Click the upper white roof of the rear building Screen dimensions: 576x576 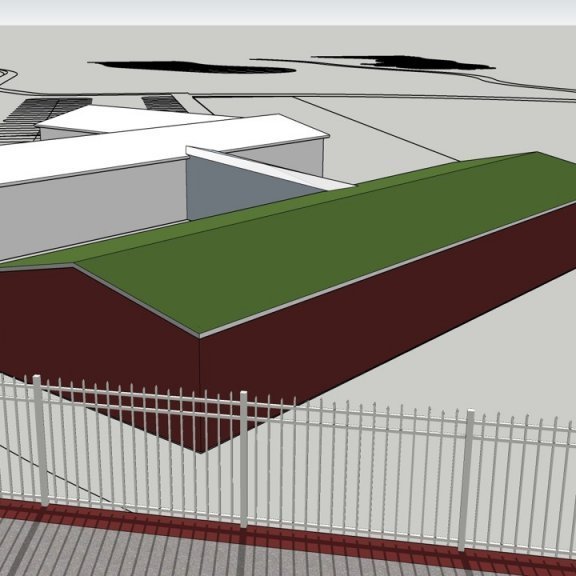tap(132, 119)
